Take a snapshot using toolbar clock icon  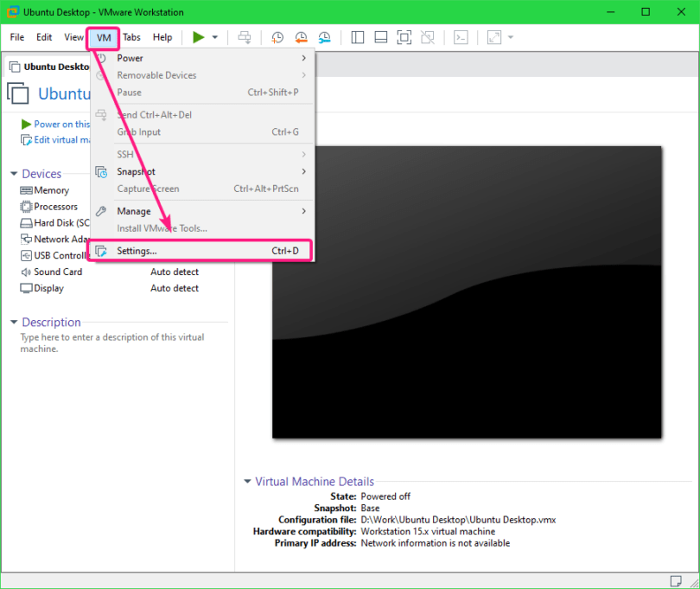pyautogui.click(x=277, y=37)
